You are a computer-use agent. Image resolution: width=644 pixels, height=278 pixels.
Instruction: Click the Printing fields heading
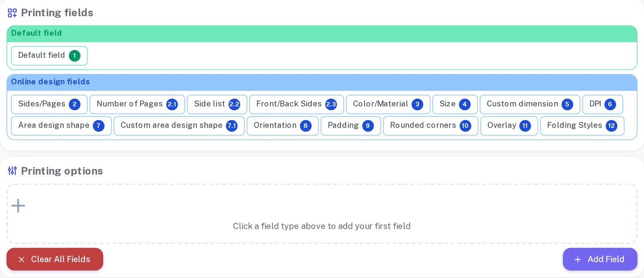[57, 13]
